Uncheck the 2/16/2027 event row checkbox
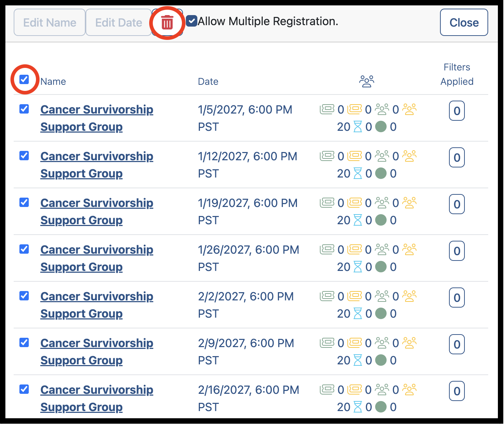 [24, 389]
